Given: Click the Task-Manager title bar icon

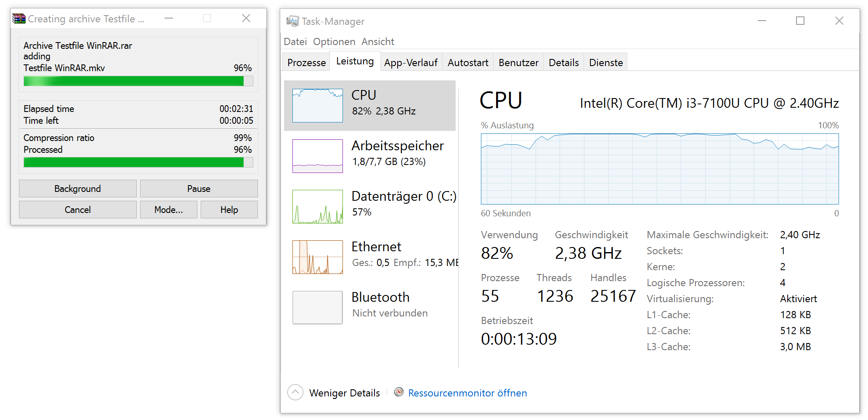Looking at the screenshot, I should coord(292,21).
